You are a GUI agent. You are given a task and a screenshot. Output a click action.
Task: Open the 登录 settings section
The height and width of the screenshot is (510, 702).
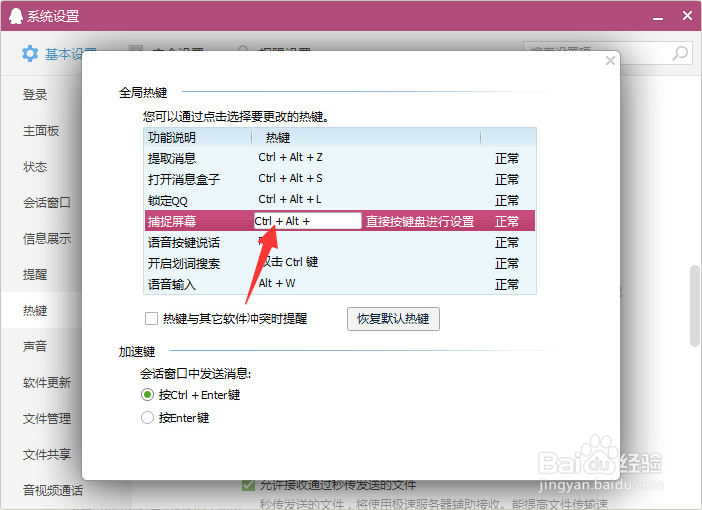click(35, 94)
